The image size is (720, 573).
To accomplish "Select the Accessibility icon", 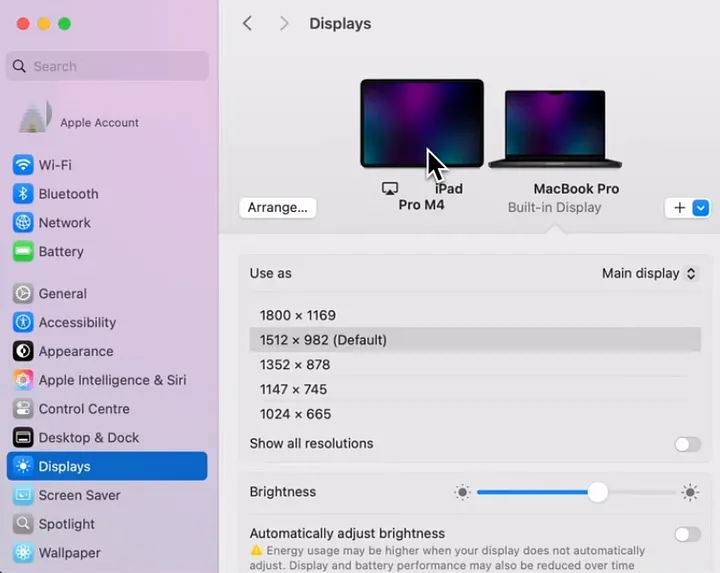I will point(23,322).
